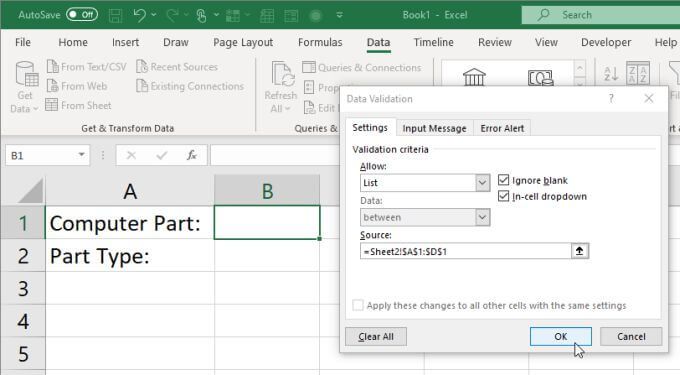This screenshot has width=680, height=375.
Task: Click the Get Data database icon
Action: click(x=26, y=74)
